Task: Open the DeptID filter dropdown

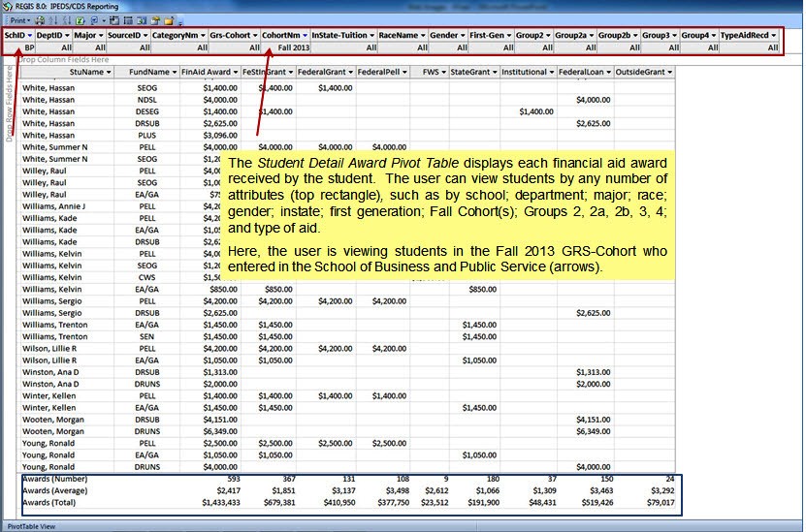Action: point(66,35)
